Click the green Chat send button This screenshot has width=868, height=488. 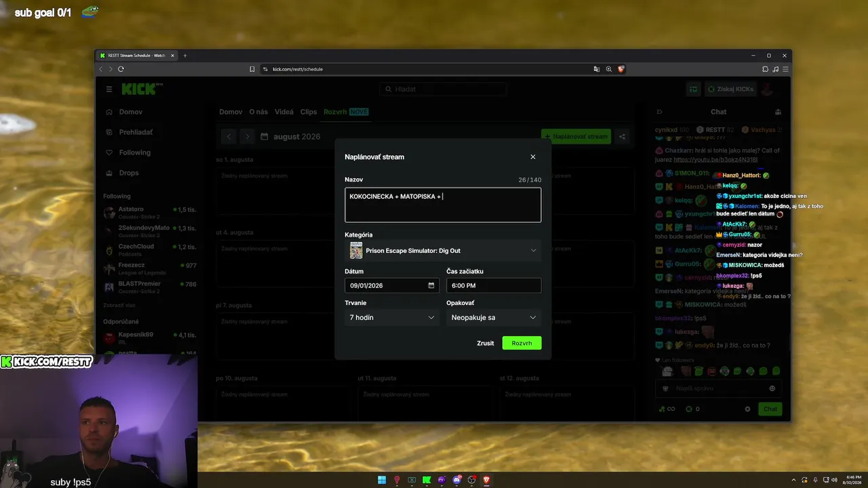[x=770, y=409]
